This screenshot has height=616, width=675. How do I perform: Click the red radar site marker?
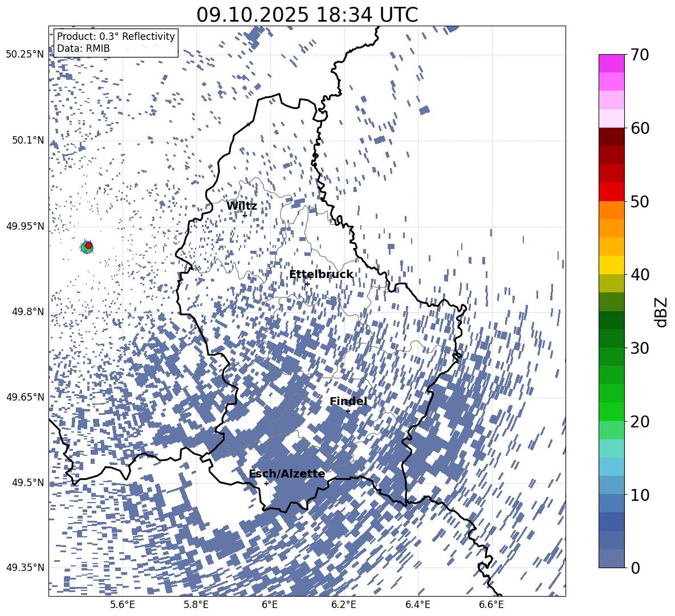tap(88, 246)
